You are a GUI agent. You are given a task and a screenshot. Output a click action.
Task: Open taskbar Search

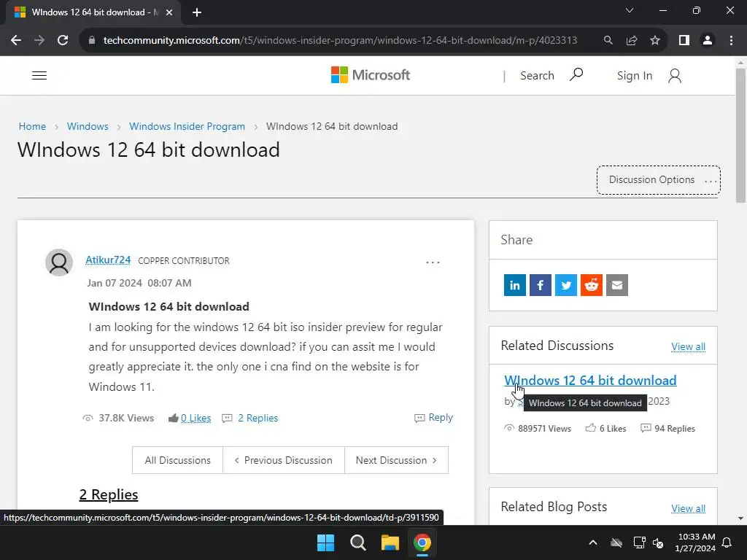(x=357, y=542)
